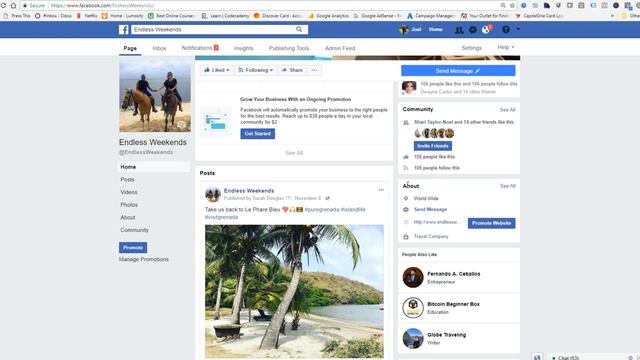Expand the Help dropdown
This screenshot has width=640, height=360.
point(506,47)
